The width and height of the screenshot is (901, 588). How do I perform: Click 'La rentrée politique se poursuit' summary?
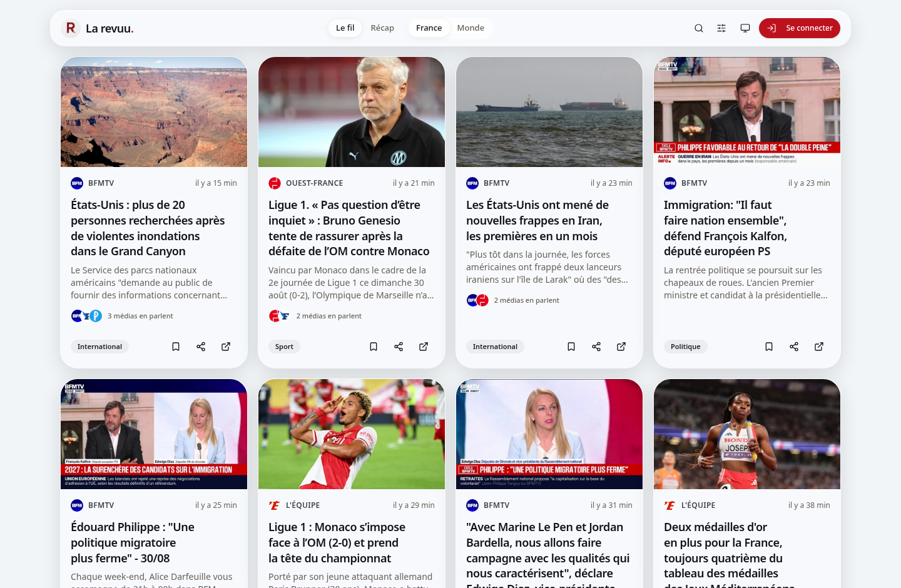pyautogui.click(x=746, y=283)
